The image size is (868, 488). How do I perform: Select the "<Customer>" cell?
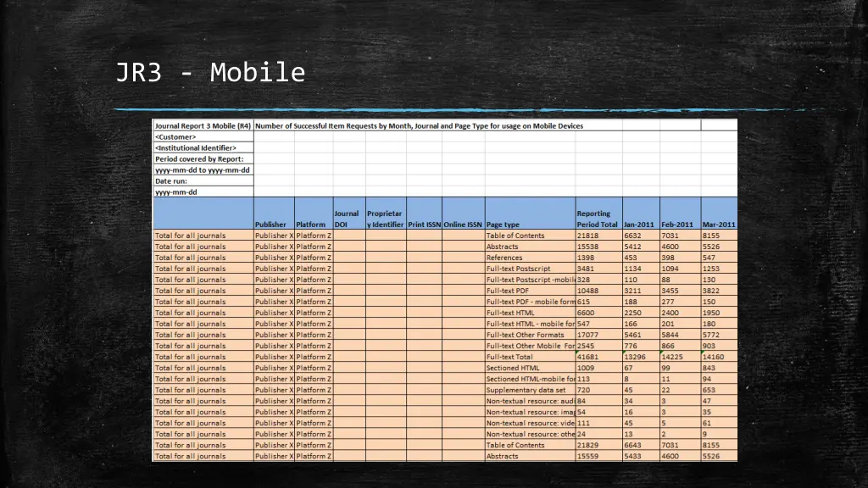[x=203, y=136]
